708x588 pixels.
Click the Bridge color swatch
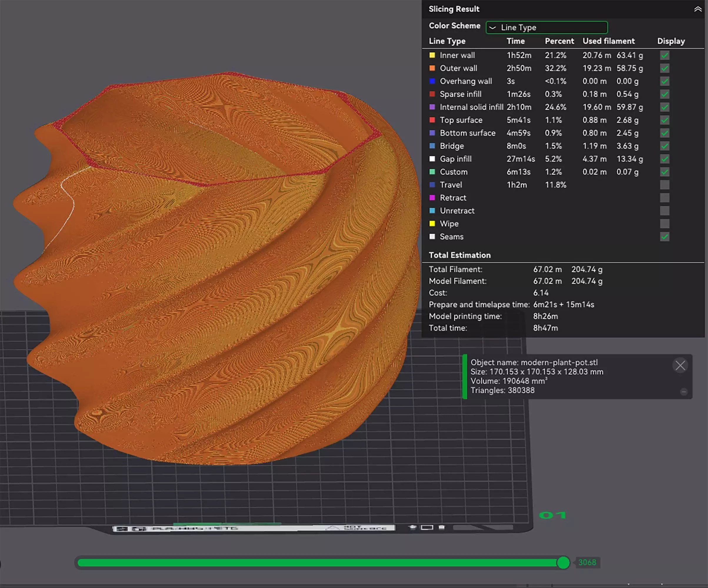pos(432,146)
